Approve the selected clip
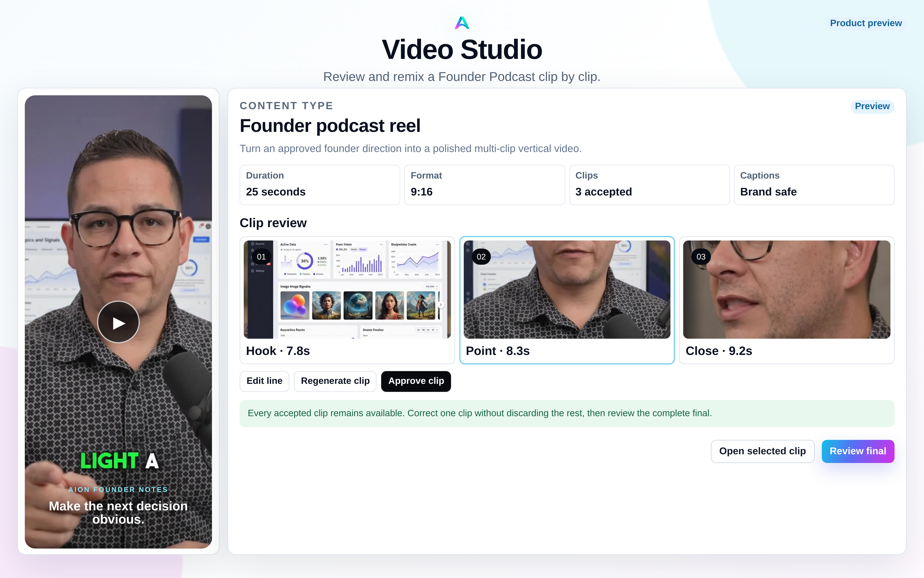 (x=416, y=381)
